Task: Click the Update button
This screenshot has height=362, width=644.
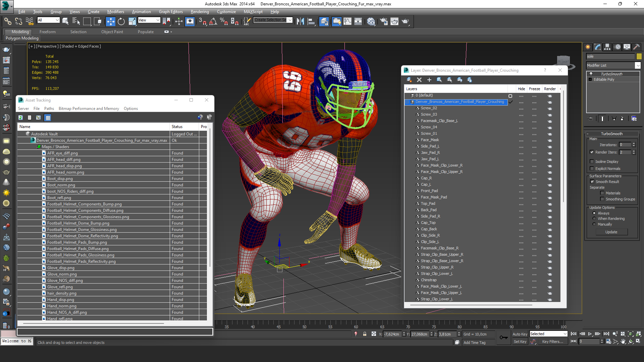Action: pyautogui.click(x=611, y=232)
